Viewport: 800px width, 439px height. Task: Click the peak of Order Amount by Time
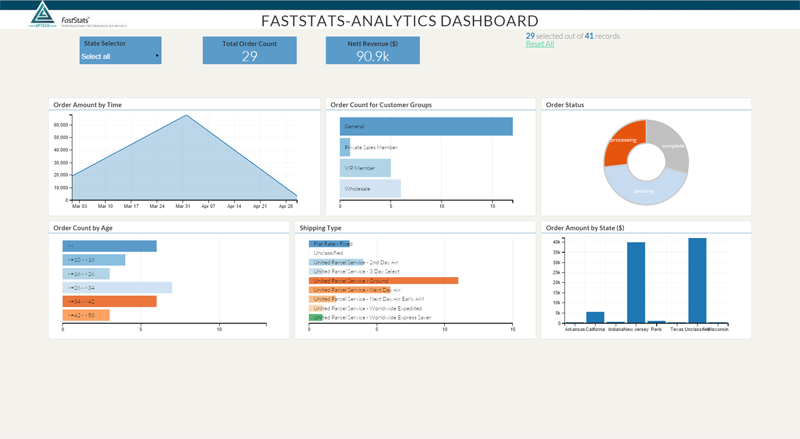pos(185,115)
